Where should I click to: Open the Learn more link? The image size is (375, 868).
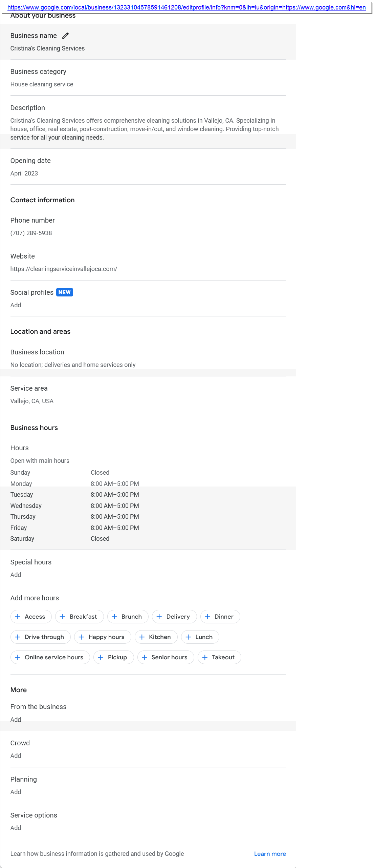pos(270,854)
